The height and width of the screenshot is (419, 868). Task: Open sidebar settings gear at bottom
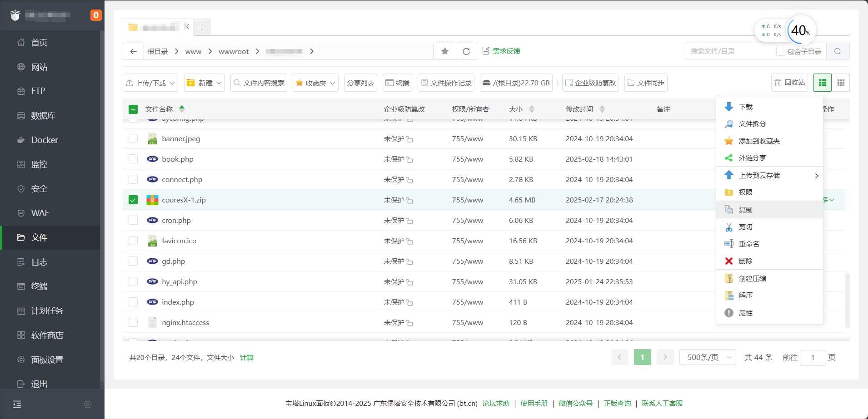tap(88, 404)
